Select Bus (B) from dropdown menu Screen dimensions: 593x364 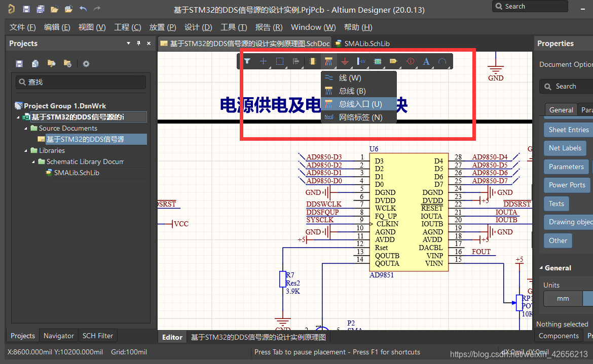359,91
